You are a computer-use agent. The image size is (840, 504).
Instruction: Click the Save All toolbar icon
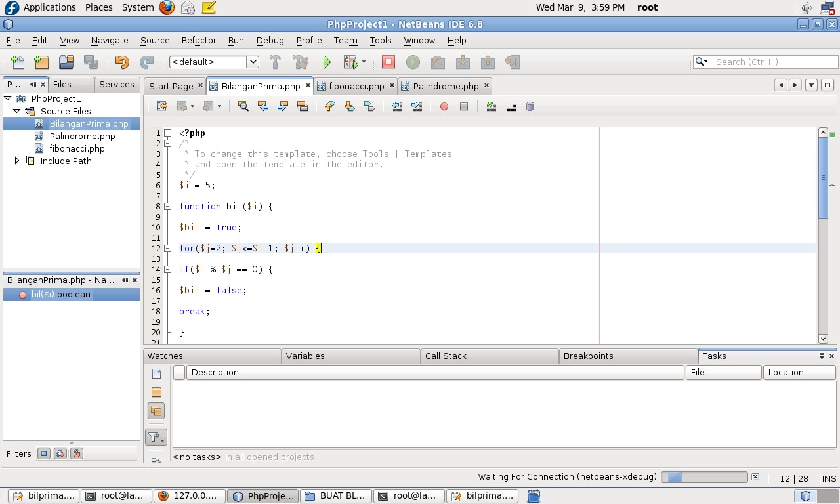[91, 62]
